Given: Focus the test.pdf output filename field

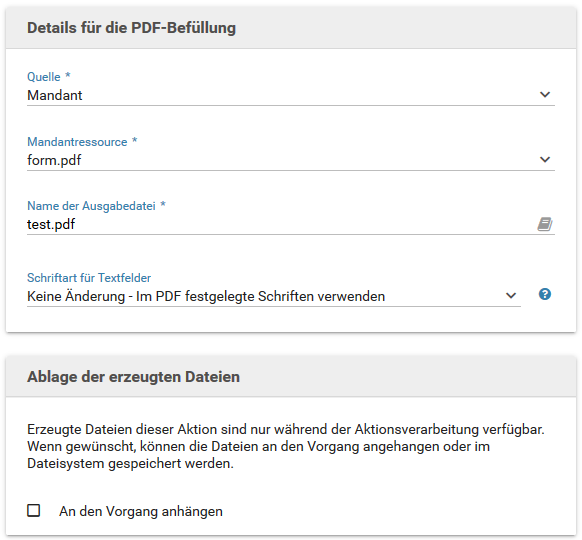Looking at the screenshot, I should 280,224.
